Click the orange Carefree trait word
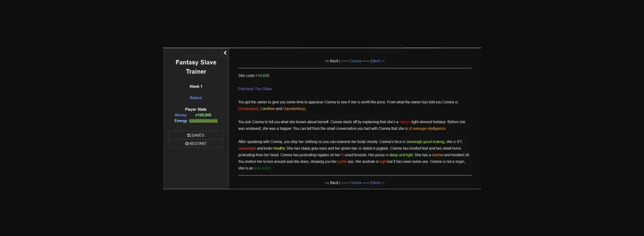 267,109
